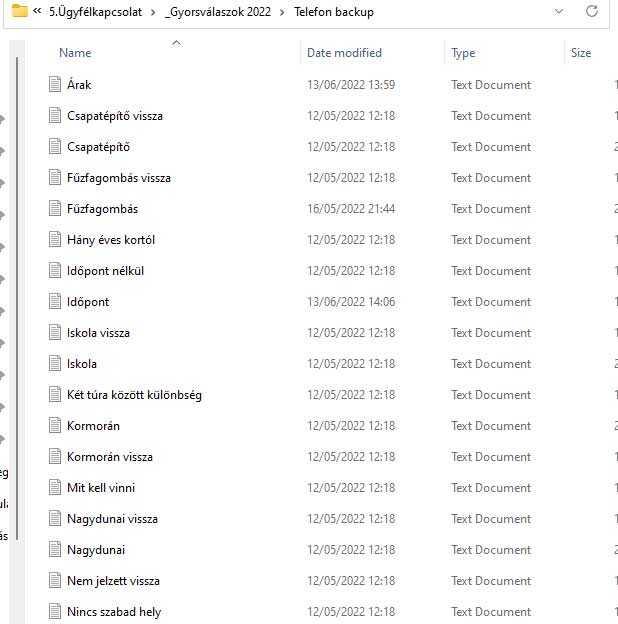Open the address bar history dropdown
618x624 pixels.
tap(558, 12)
